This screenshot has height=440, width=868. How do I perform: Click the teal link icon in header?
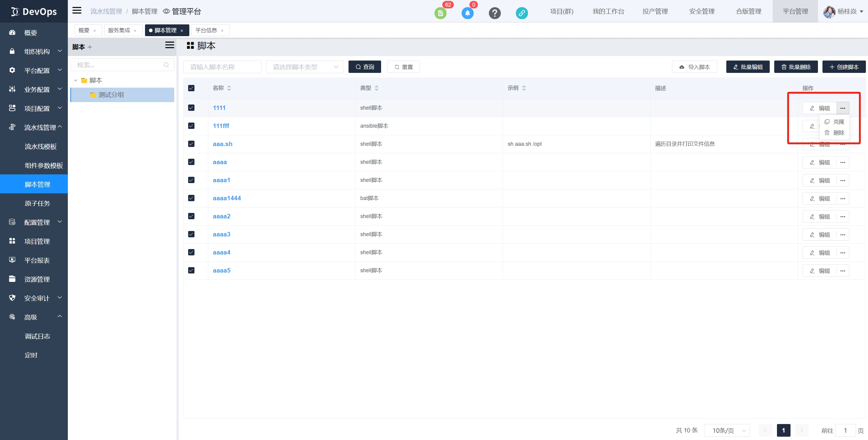pyautogui.click(x=522, y=13)
